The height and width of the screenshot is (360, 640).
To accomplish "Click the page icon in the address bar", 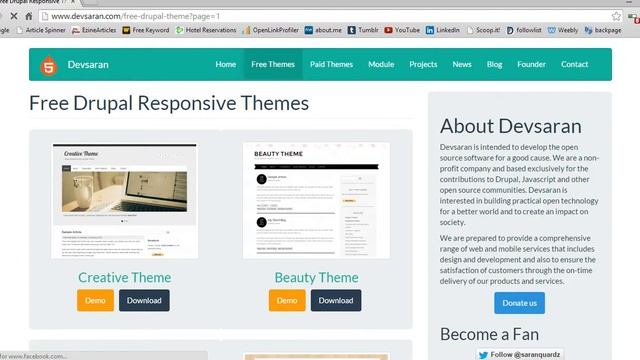I will click(x=45, y=16).
